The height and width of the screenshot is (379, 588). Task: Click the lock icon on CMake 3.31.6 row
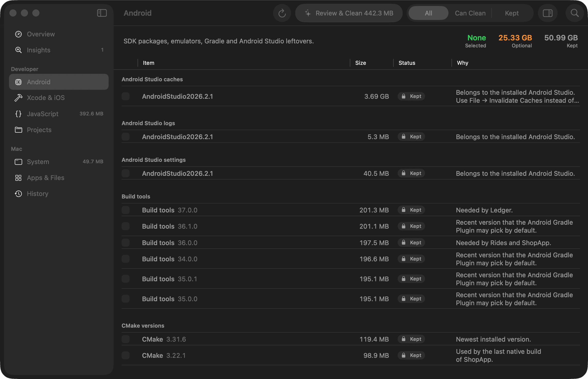click(404, 339)
